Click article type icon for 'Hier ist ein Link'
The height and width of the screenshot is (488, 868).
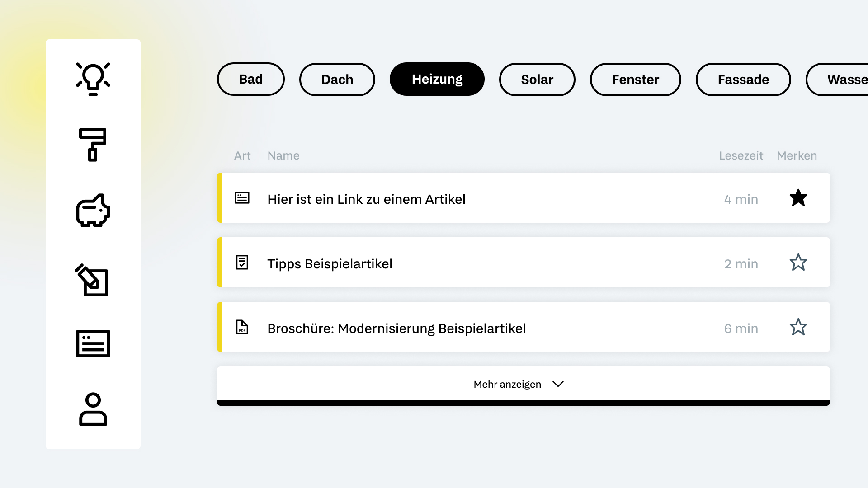[x=242, y=198]
